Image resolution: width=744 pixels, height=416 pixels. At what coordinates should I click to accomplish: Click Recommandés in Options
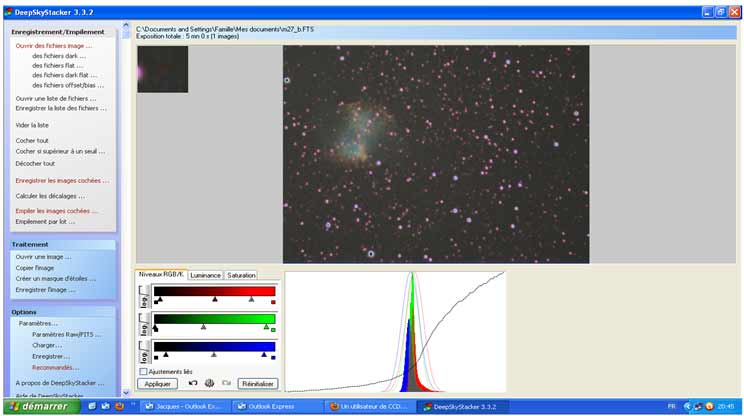pyautogui.click(x=56, y=368)
